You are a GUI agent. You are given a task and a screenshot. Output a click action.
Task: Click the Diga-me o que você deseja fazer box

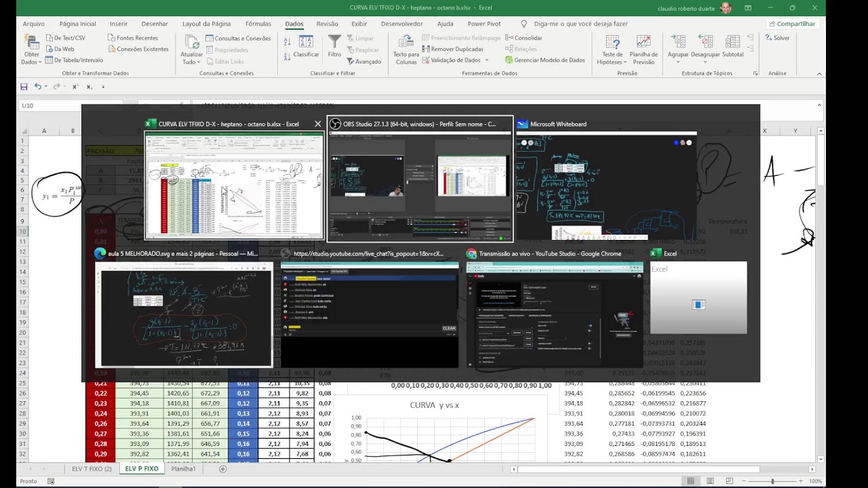pyautogui.click(x=580, y=24)
